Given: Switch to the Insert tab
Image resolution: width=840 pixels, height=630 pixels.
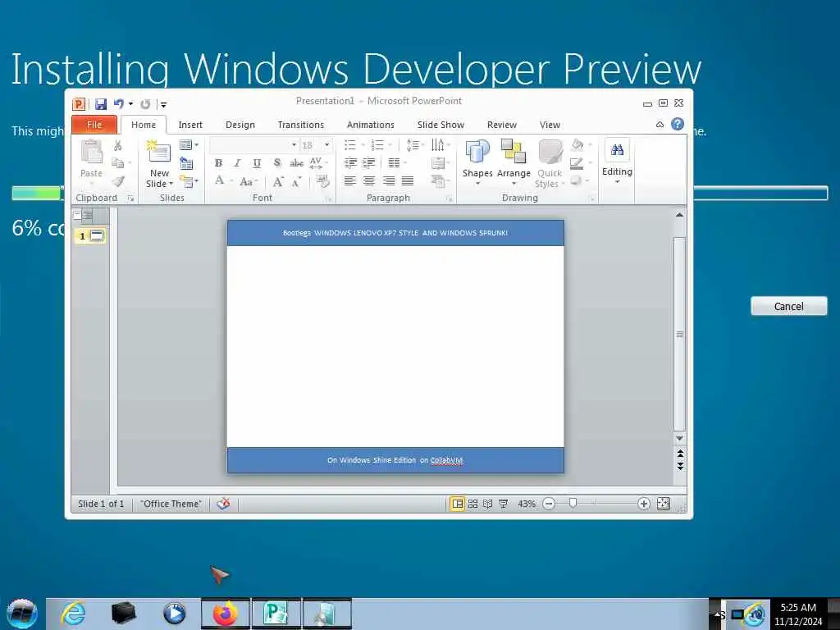Looking at the screenshot, I should [190, 125].
